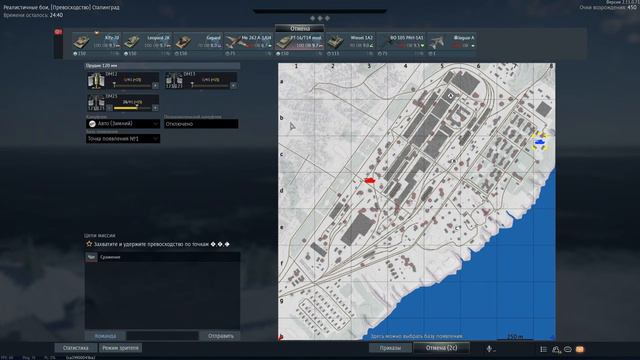
Task: Click the DM23 shell icon
Action: 96,103
